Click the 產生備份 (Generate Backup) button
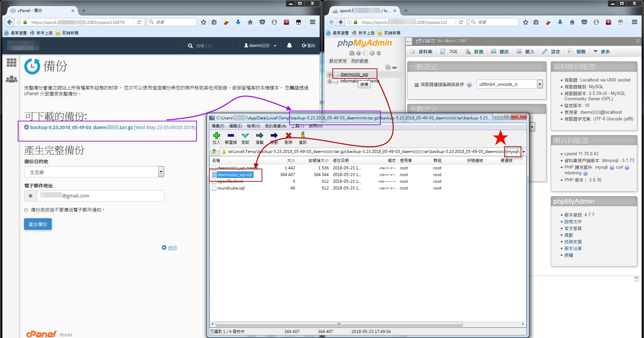Viewport: 644px width, 338px height. click(38, 224)
